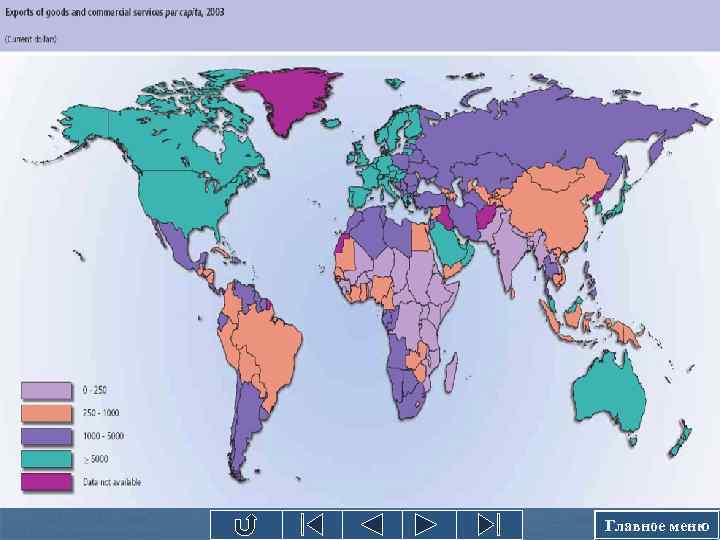Click the United States on the map
720x540 pixels.
184,195
